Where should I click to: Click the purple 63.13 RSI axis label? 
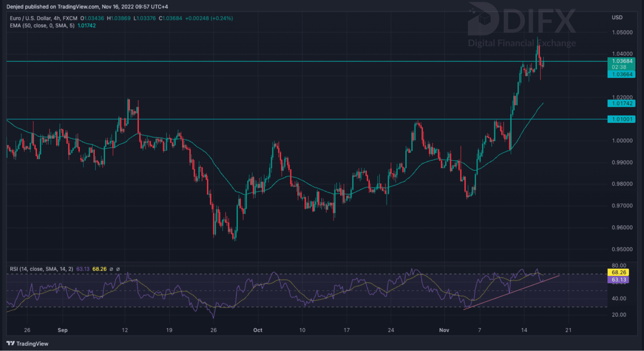pos(619,280)
